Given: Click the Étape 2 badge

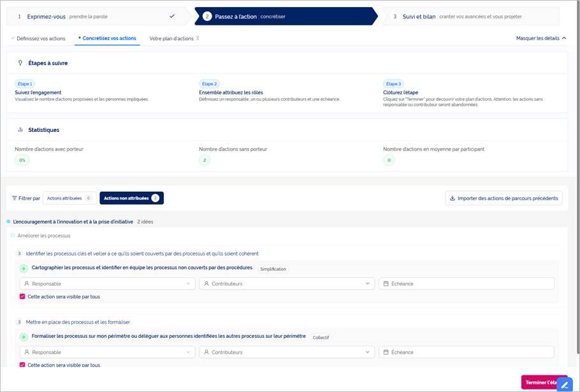Looking at the screenshot, I should tap(209, 84).
